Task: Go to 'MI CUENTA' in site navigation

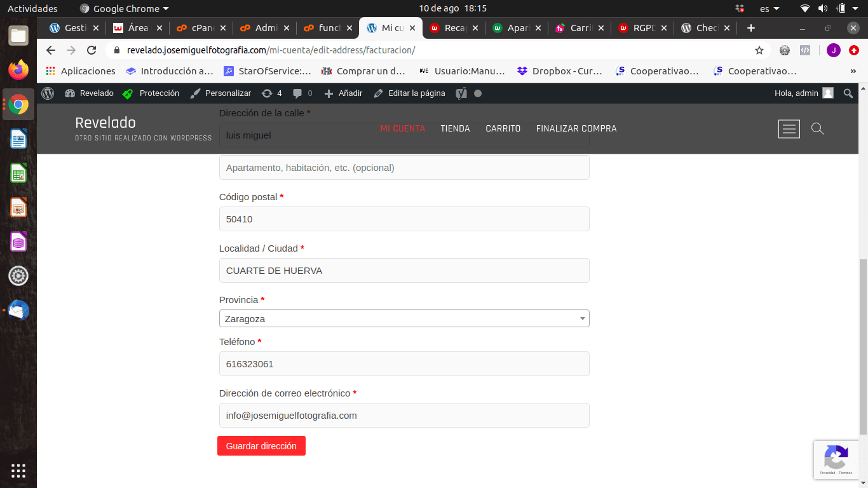Action: tap(402, 129)
